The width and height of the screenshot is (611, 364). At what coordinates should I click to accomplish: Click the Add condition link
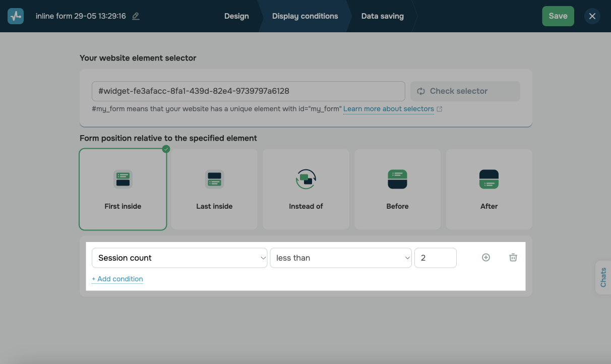(117, 279)
